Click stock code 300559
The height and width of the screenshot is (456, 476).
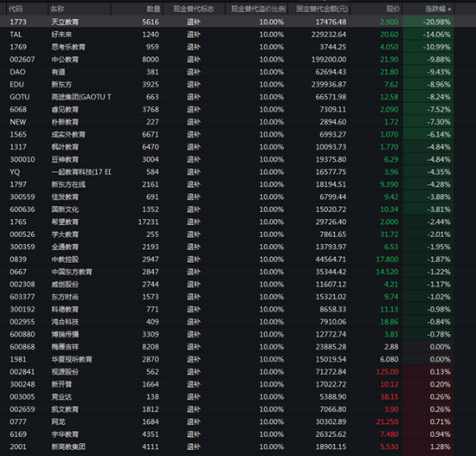pyautogui.click(x=23, y=196)
